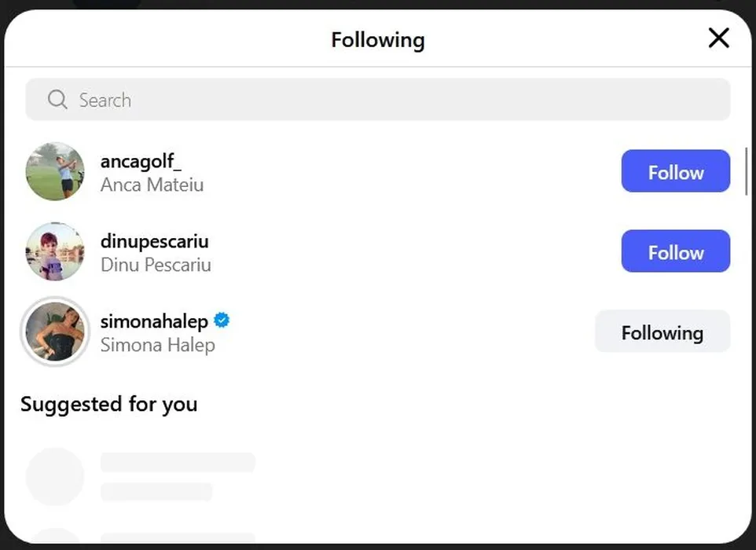Screen dimensions: 756x550
Task: Click the first loading placeholder avatar
Action: [x=55, y=476]
